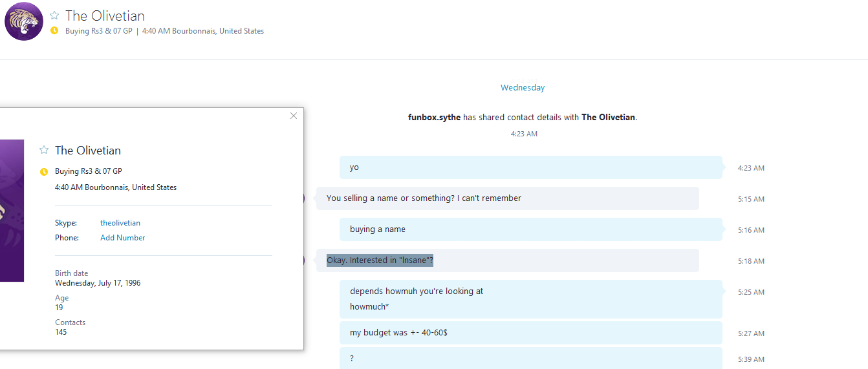Click yellow status clock icon in profile popup
Viewport: 868px width, 369px height.
click(x=44, y=172)
